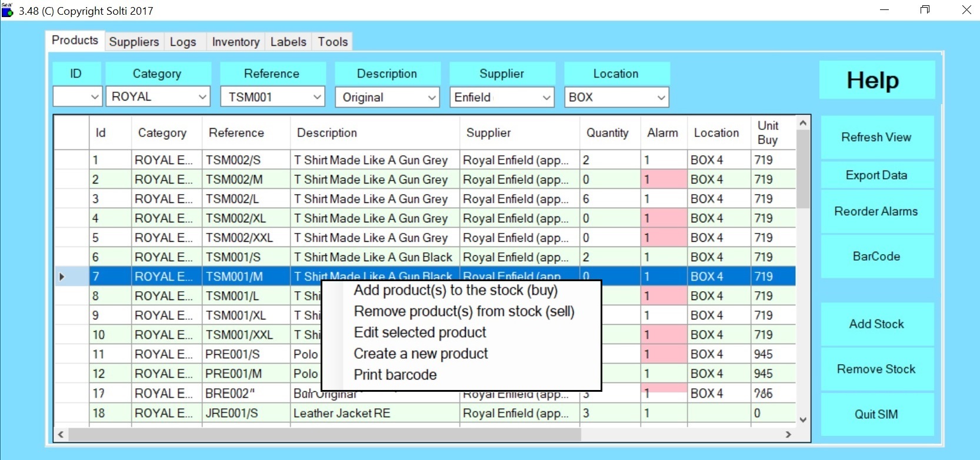Click the TSM002/XL reference cell
This screenshot has height=460, width=980.
tap(246, 218)
